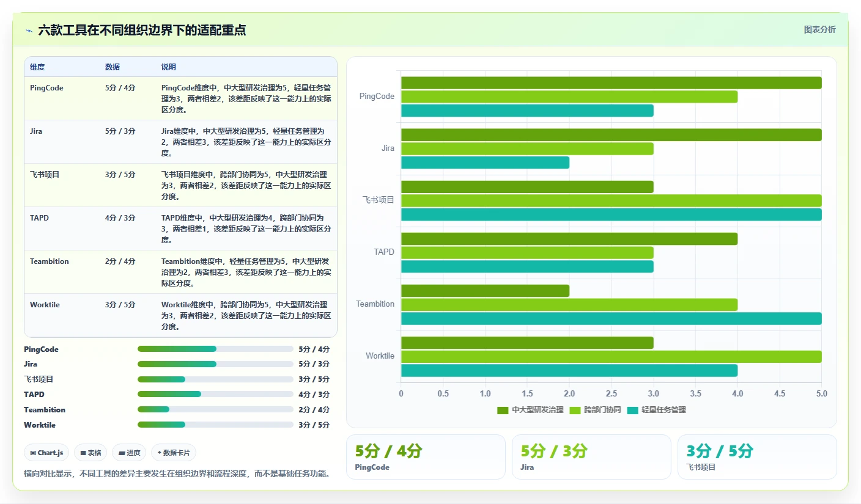Click the PingCode y-axis label in chart
The height and width of the screenshot is (504, 861).
(x=377, y=97)
